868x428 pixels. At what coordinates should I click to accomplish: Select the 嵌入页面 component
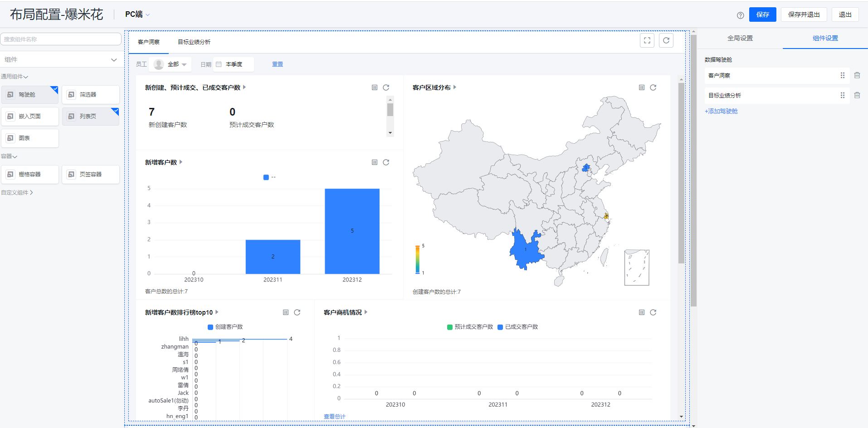click(x=30, y=117)
